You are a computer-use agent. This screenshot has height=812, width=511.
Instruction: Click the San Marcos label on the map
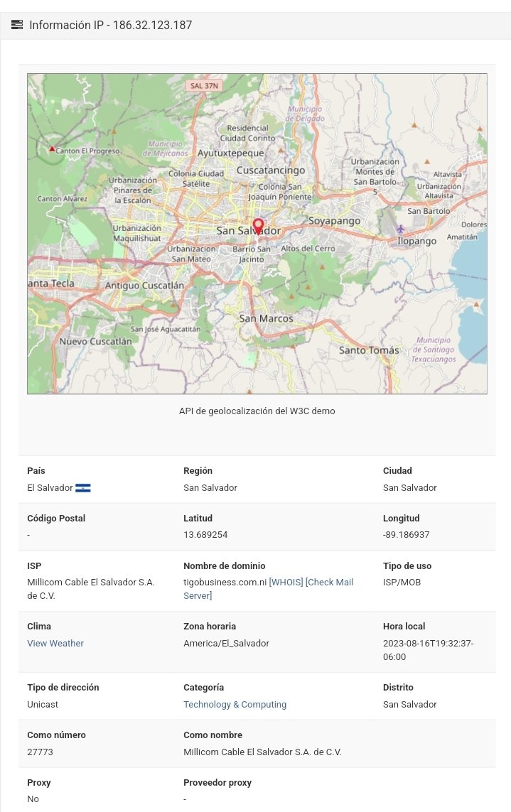coord(266,319)
